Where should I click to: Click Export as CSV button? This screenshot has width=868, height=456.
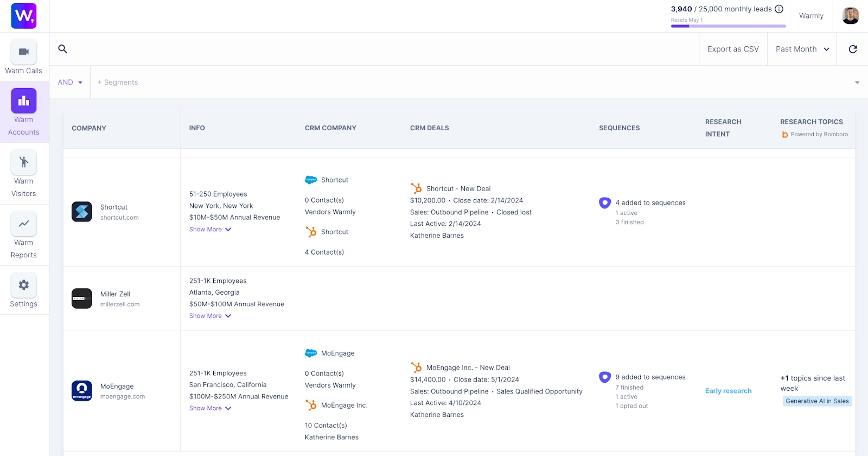tap(733, 49)
